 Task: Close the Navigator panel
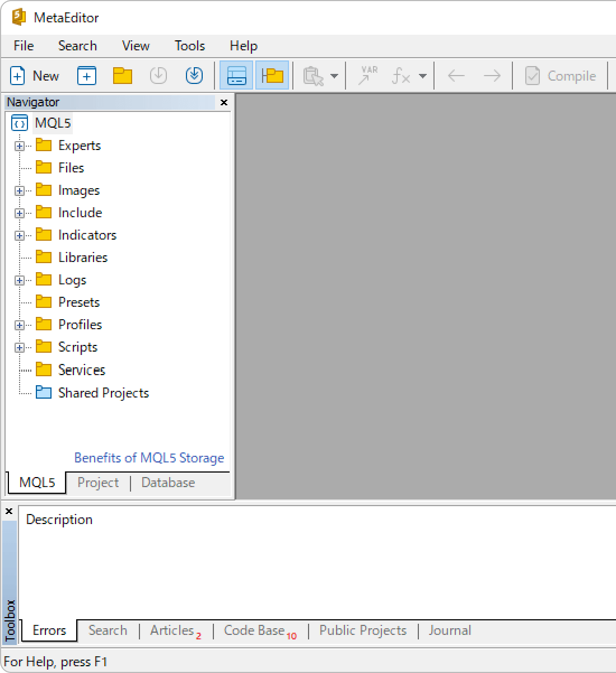click(224, 102)
